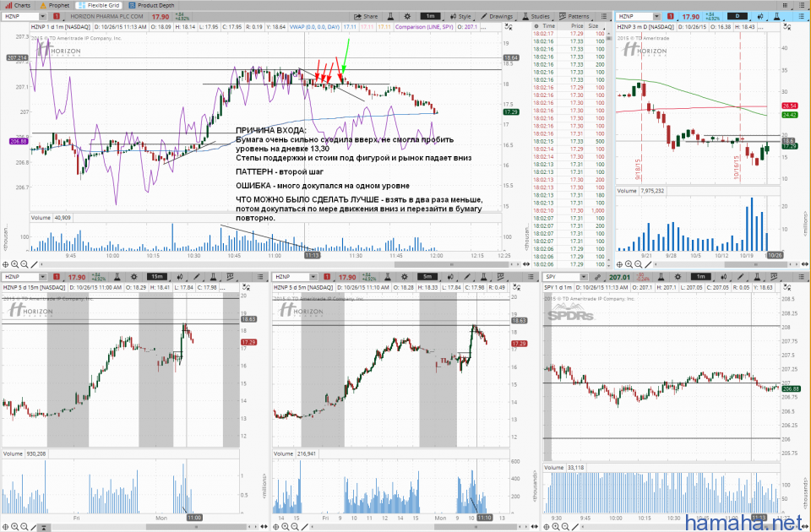Open the list menu icon in 15m chart toolbar
Screen dimensions: 811x532
coord(260,277)
